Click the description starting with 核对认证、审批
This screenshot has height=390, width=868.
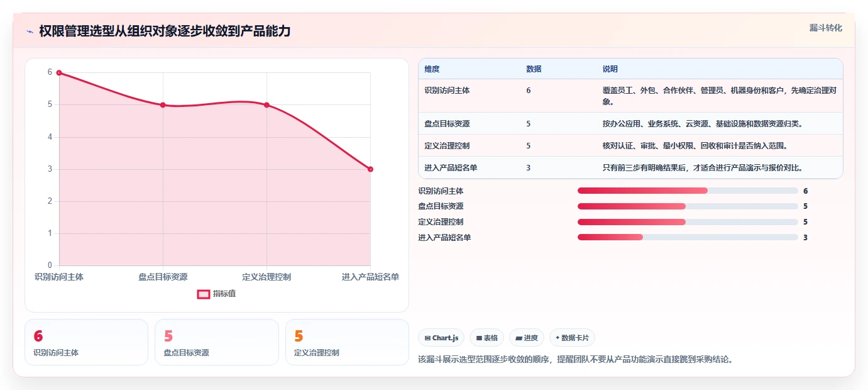click(x=695, y=146)
